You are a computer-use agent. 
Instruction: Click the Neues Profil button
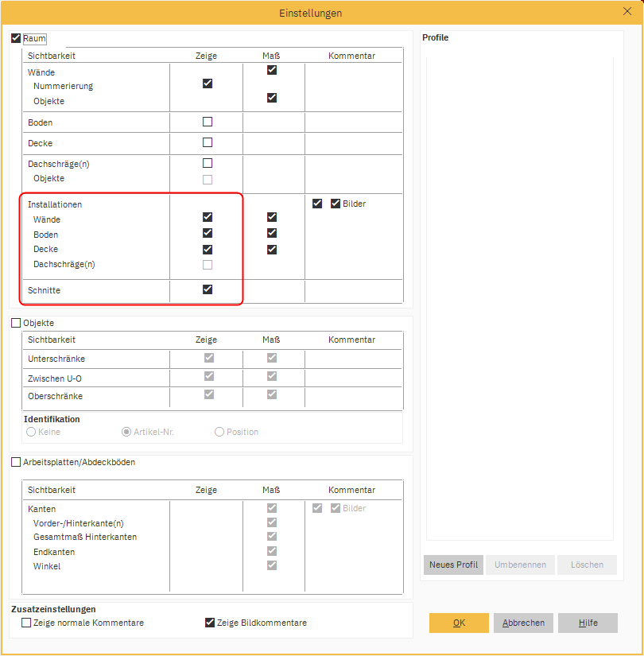pyautogui.click(x=453, y=565)
